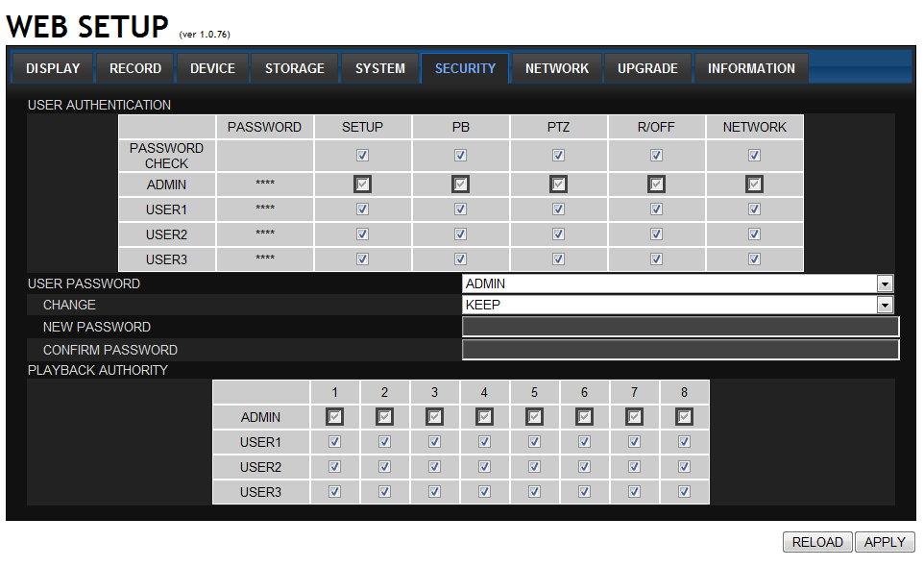Toggle USER1 R/OFF permission checkbox
Screen dimensions: 924x566
point(656,209)
